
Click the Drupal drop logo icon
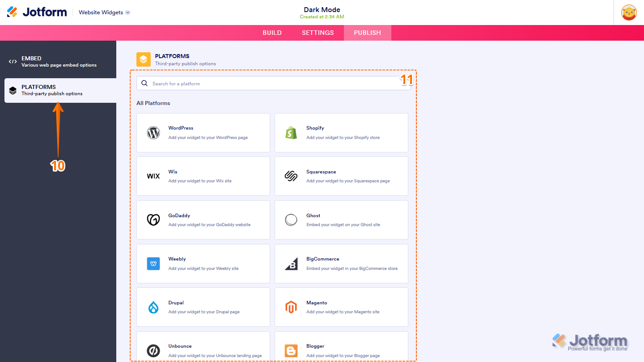[153, 307]
